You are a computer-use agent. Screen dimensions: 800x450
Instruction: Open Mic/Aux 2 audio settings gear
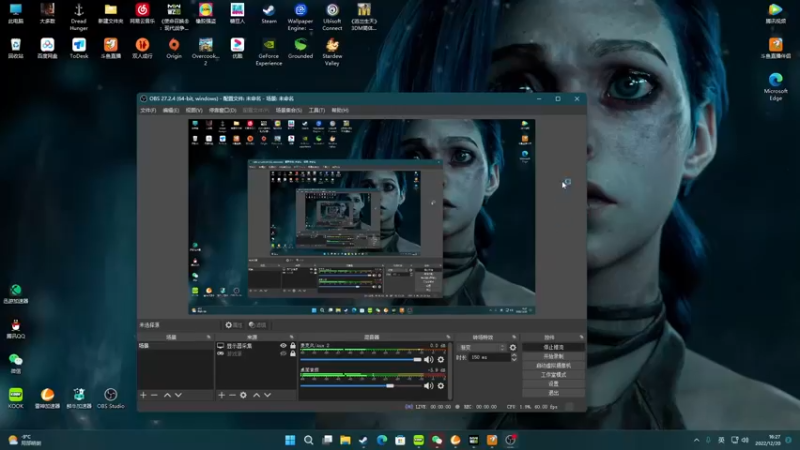click(x=441, y=360)
